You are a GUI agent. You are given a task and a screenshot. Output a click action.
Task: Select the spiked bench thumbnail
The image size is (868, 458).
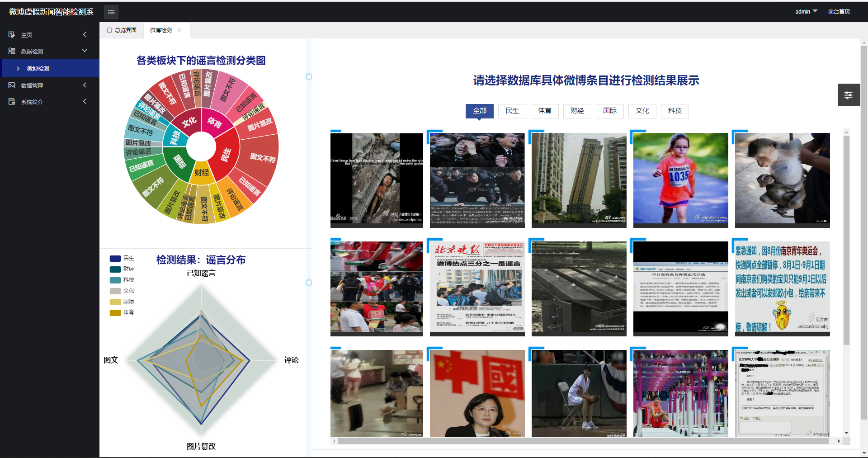tap(579, 288)
